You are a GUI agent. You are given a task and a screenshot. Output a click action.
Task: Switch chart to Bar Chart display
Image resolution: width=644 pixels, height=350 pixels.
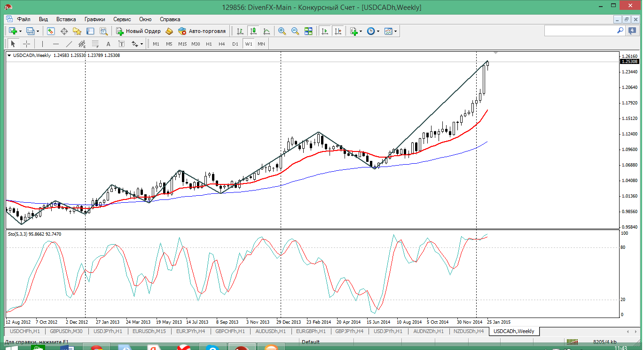(240, 31)
